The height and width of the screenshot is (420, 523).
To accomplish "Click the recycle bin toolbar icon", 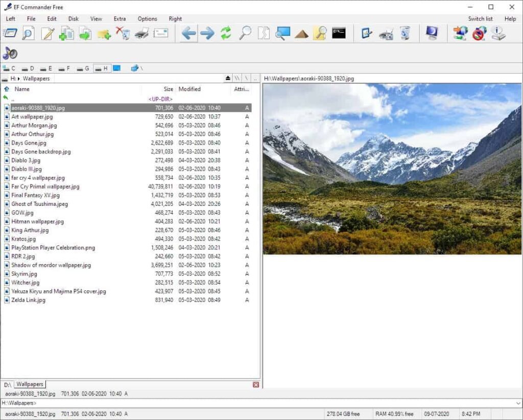I will 405,33.
